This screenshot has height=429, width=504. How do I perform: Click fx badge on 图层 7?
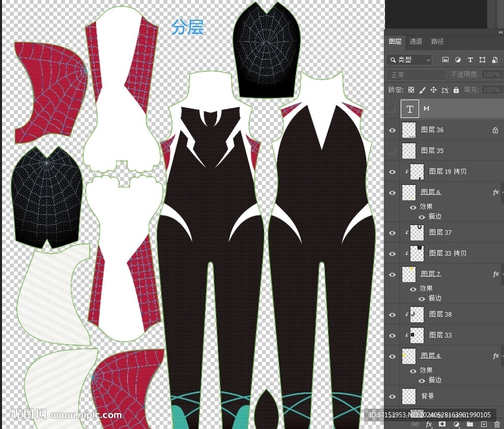(x=496, y=274)
